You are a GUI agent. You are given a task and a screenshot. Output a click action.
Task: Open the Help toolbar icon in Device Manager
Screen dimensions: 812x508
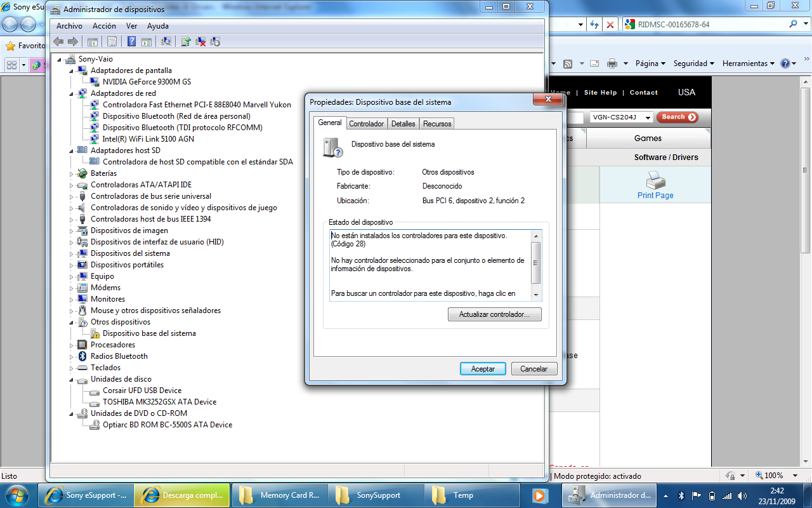[131, 42]
